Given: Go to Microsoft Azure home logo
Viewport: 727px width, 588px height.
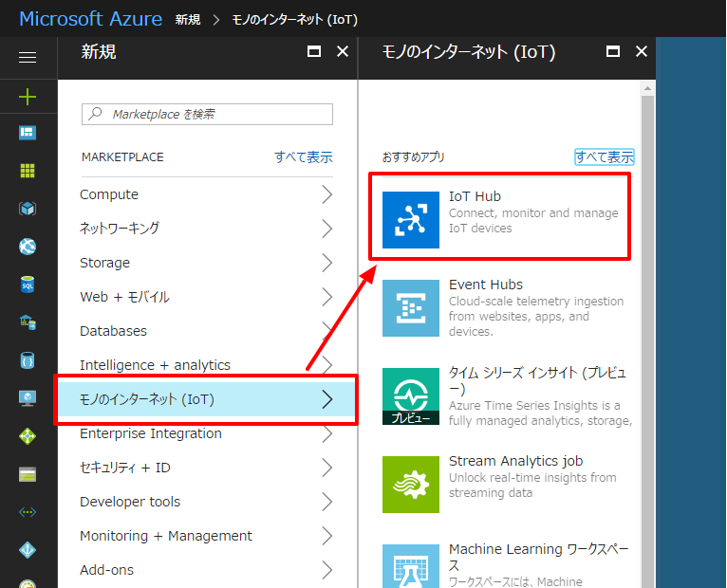Looking at the screenshot, I should 91,19.
